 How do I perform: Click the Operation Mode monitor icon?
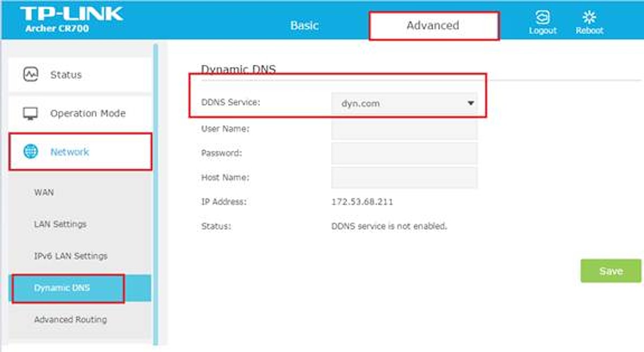(x=31, y=113)
